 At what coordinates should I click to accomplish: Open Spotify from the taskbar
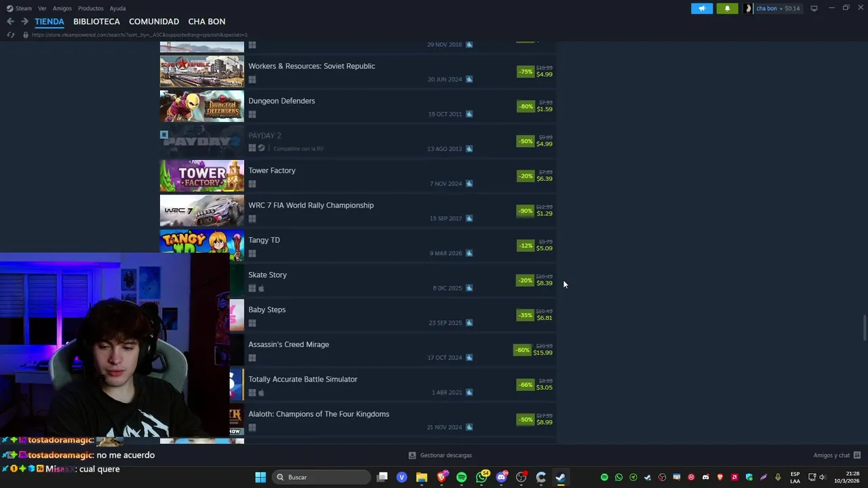[462, 477]
